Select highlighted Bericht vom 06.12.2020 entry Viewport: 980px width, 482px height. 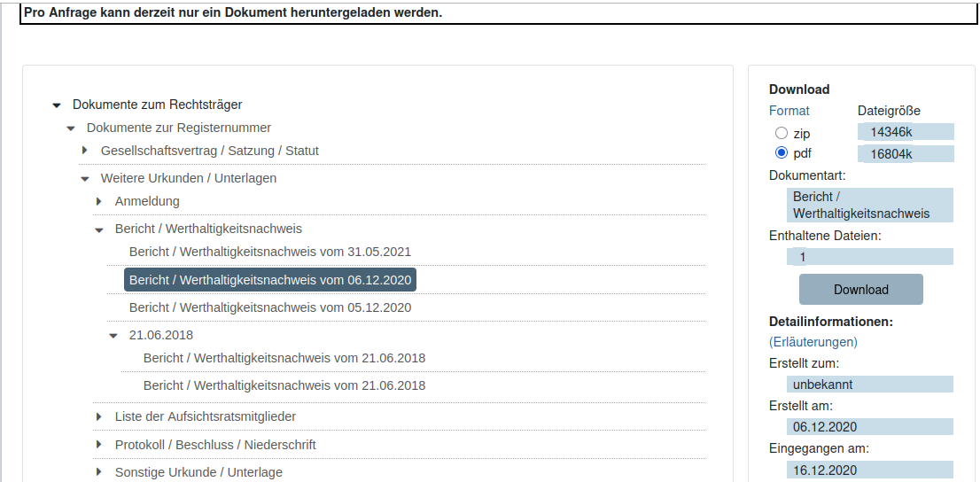click(x=269, y=280)
